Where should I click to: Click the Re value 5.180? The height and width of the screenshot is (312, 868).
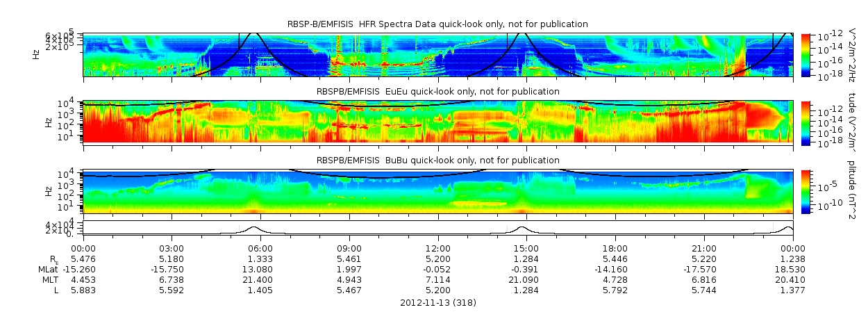pyautogui.click(x=172, y=259)
